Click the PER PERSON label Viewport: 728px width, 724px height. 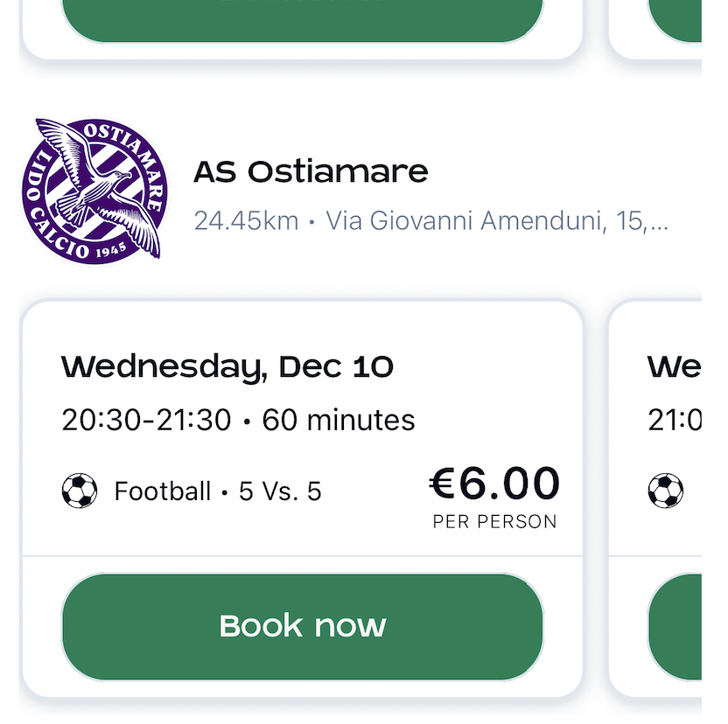[494, 522]
